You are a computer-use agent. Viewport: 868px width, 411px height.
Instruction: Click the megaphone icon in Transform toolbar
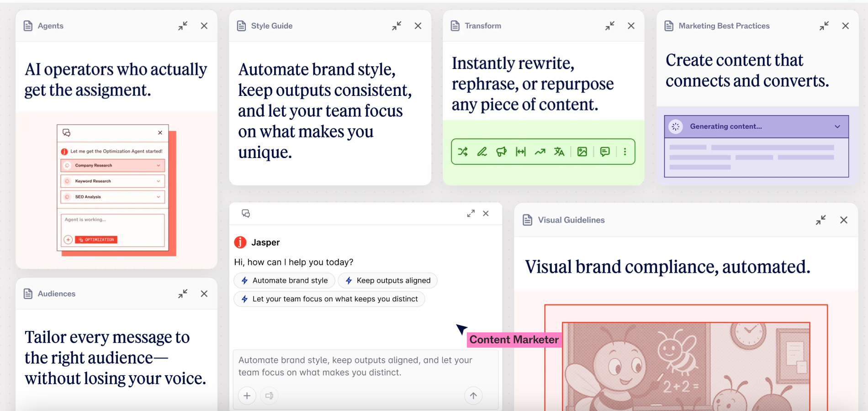tap(501, 152)
